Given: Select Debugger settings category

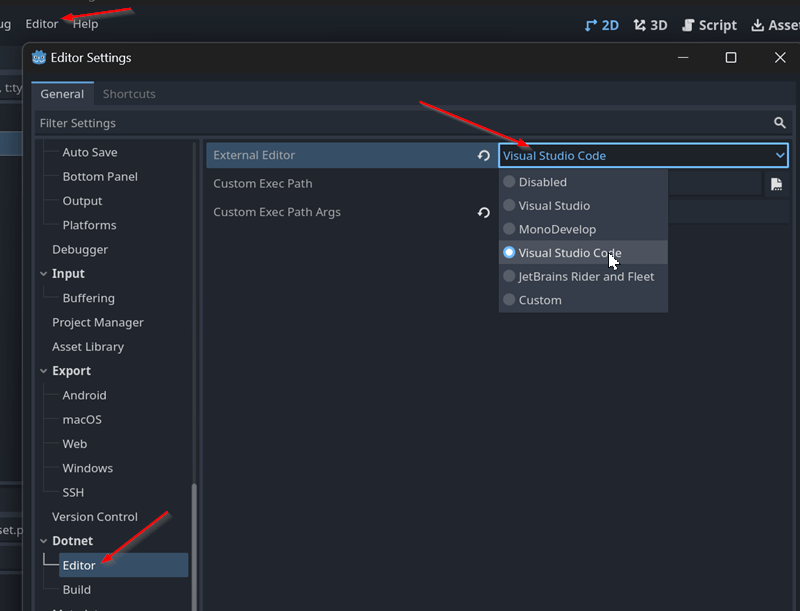Looking at the screenshot, I should 80,249.
